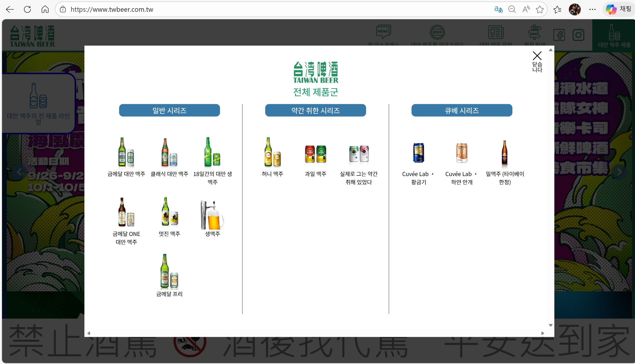Click the browser refresh icon
The height and width of the screenshot is (364, 635).
pyautogui.click(x=27, y=9)
